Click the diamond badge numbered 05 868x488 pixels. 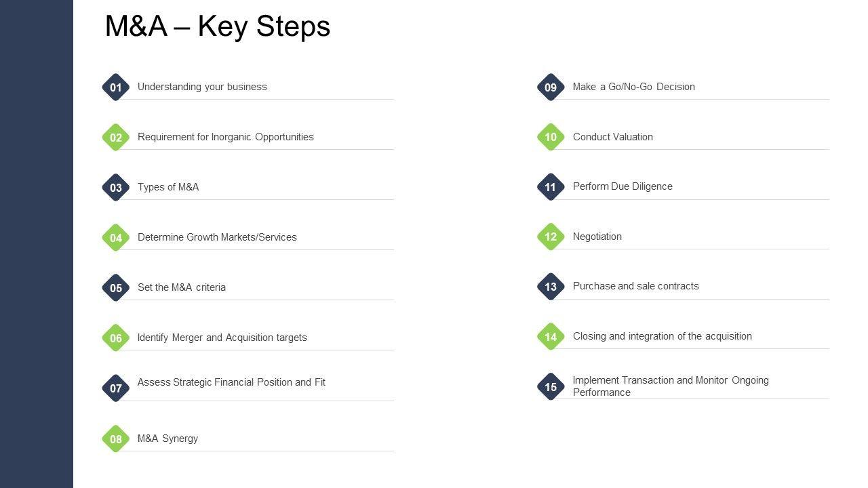(116, 288)
